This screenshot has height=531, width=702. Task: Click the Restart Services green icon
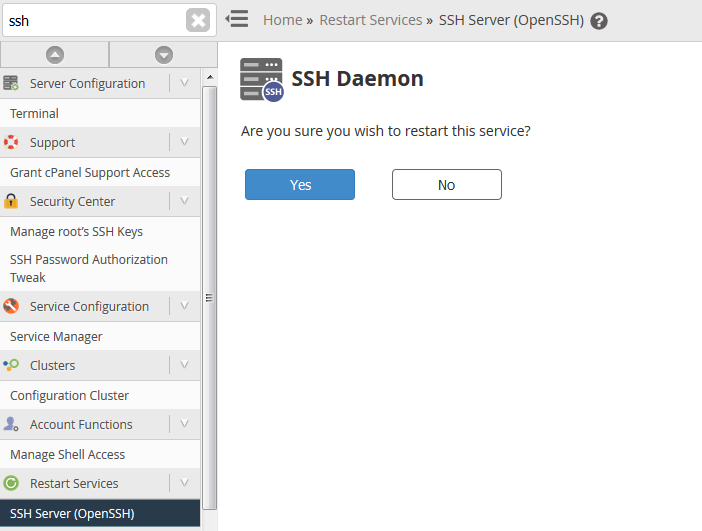11,483
